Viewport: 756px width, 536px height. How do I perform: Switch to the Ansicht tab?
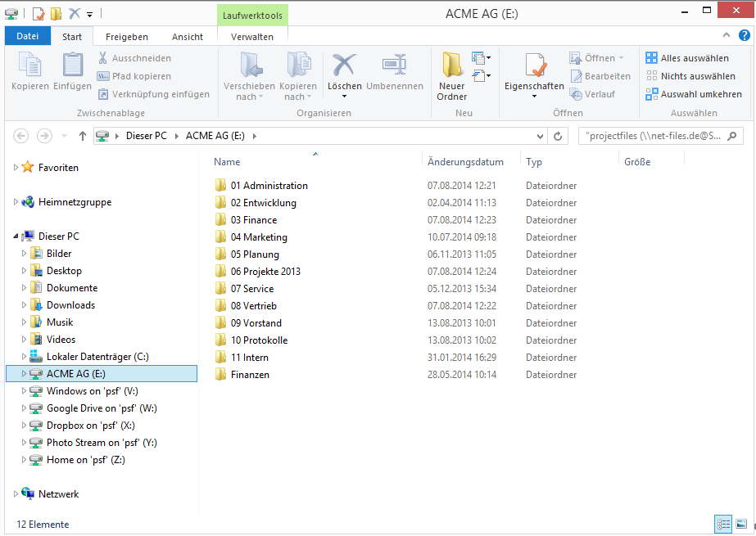pos(188,37)
